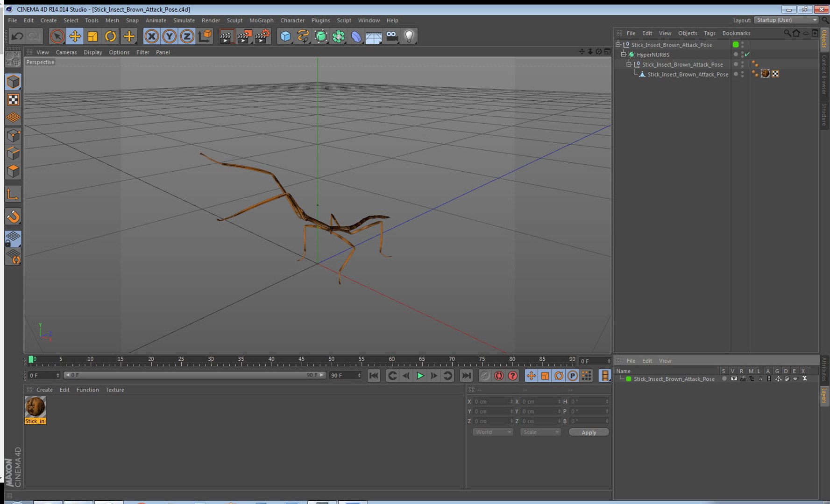The width and height of the screenshot is (830, 504).
Task: Switch to Polygons mode
Action: tap(13, 171)
